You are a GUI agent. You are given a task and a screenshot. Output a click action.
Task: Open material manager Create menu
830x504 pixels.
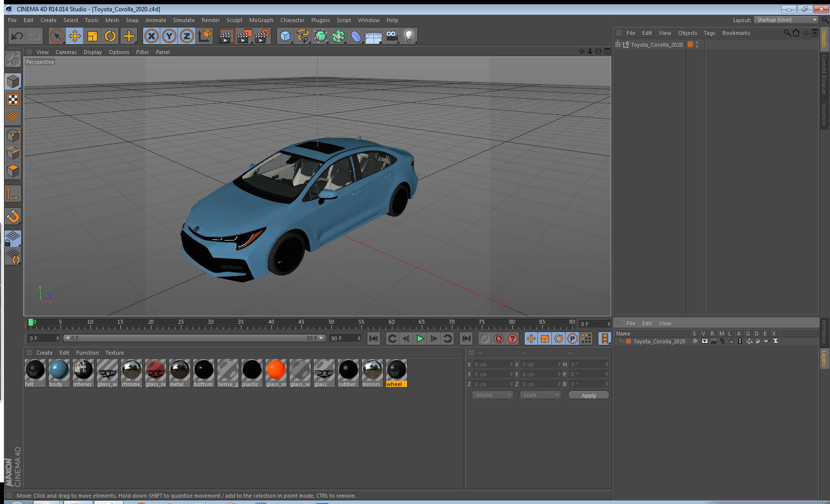[44, 353]
